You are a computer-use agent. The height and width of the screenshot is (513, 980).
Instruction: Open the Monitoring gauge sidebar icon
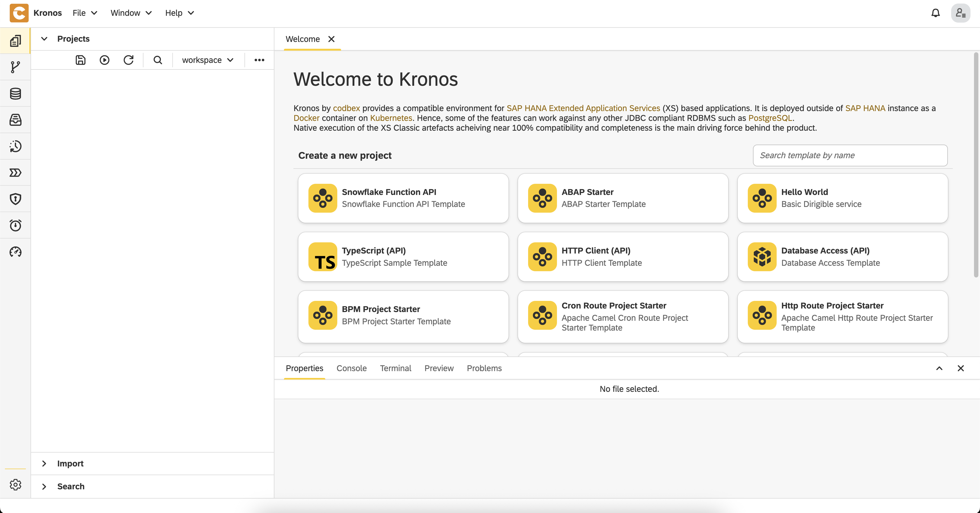pyautogui.click(x=15, y=252)
